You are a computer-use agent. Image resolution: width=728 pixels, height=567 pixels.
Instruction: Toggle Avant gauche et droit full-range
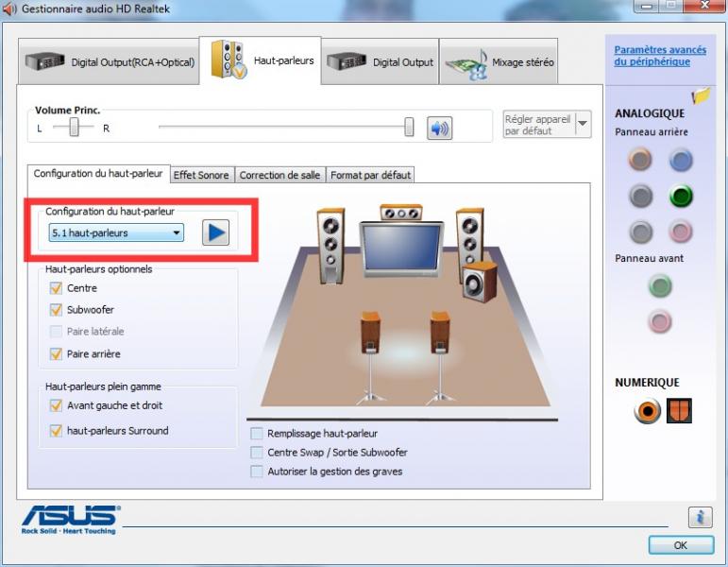click(56, 405)
